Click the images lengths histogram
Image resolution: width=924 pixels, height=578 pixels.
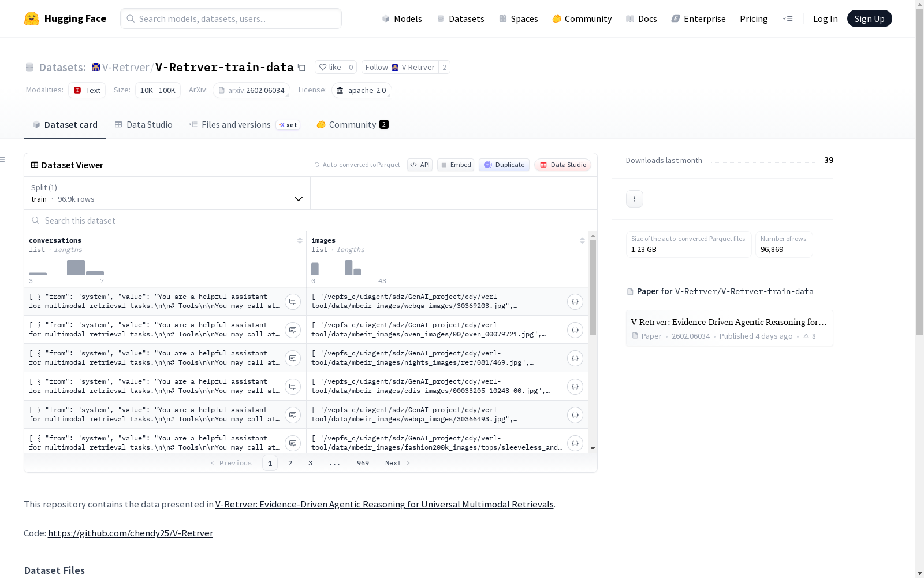[x=349, y=268]
